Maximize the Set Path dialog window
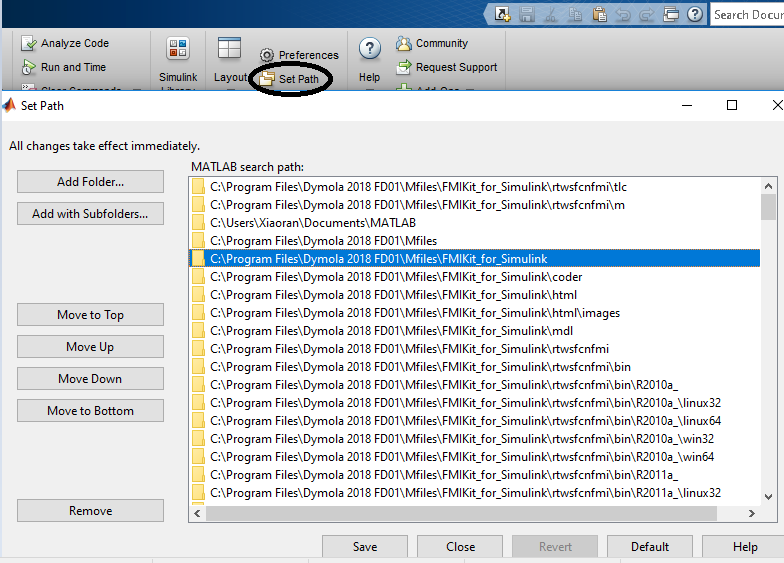 click(732, 105)
